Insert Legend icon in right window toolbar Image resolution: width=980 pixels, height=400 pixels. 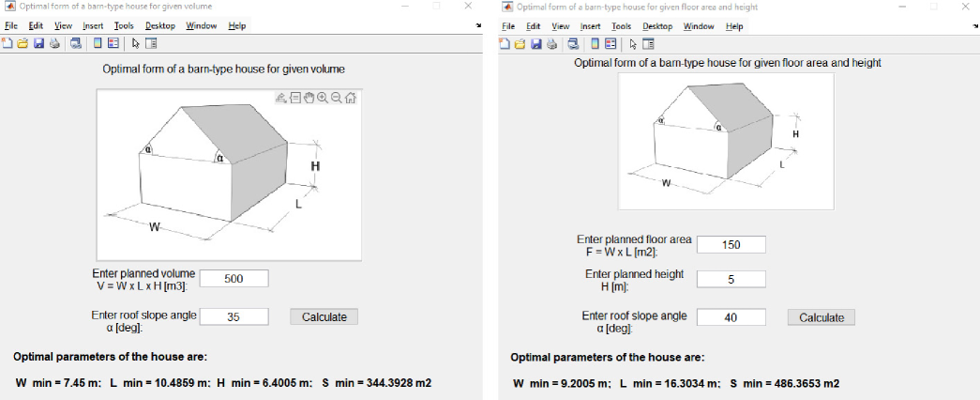tap(611, 44)
